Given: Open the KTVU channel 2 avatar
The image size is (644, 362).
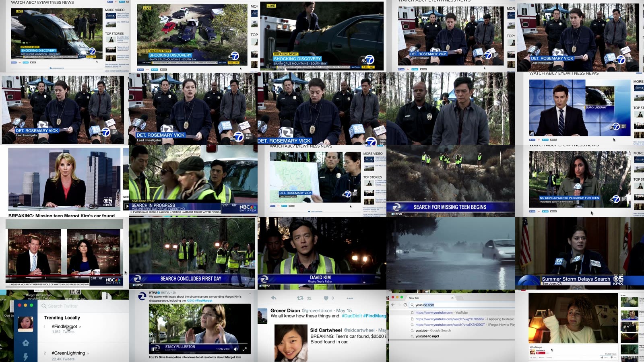Looking at the screenshot, I should pyautogui.click(x=142, y=296).
